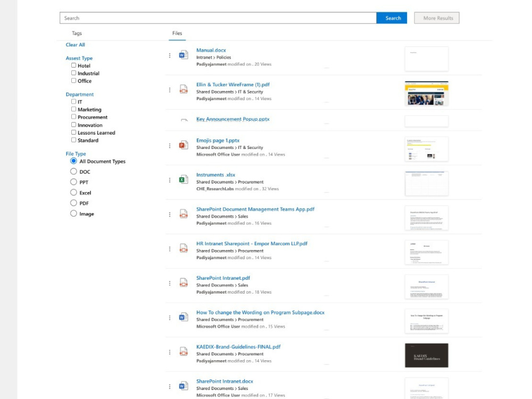This screenshot has height=399, width=532.
Task: Open the more-options menu beside Ellin & Tucker WireFrame
Action: tap(170, 90)
